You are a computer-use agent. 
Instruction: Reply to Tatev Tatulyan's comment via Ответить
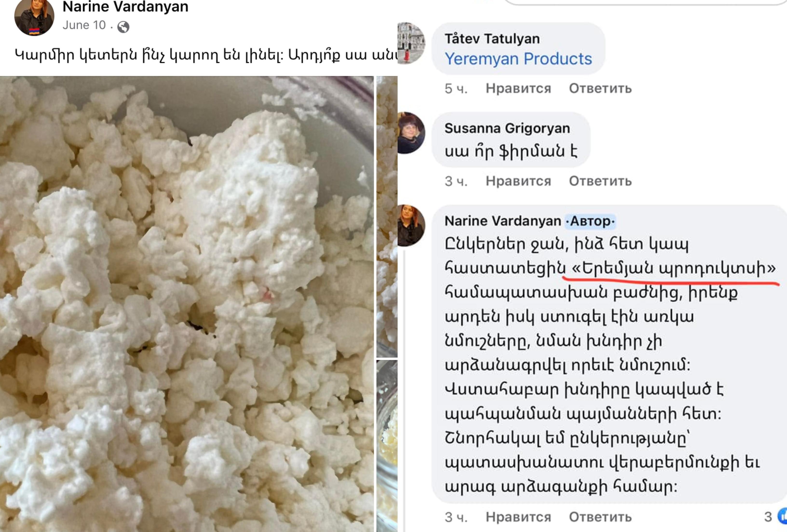pyautogui.click(x=600, y=88)
